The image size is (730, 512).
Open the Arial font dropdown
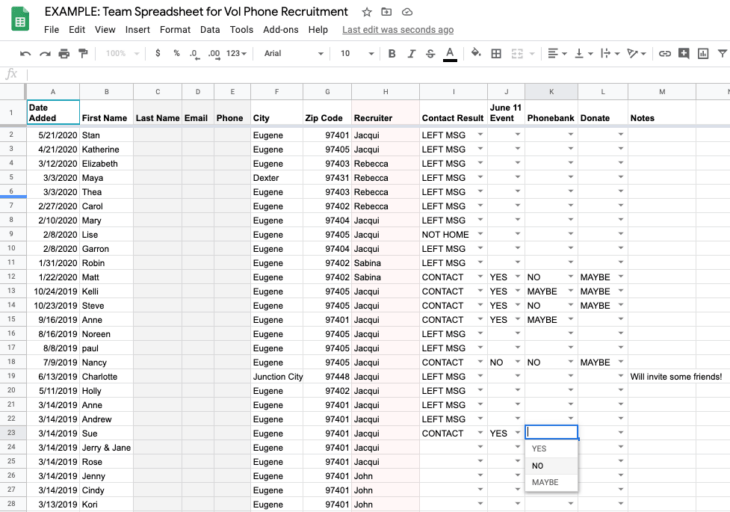click(x=293, y=54)
